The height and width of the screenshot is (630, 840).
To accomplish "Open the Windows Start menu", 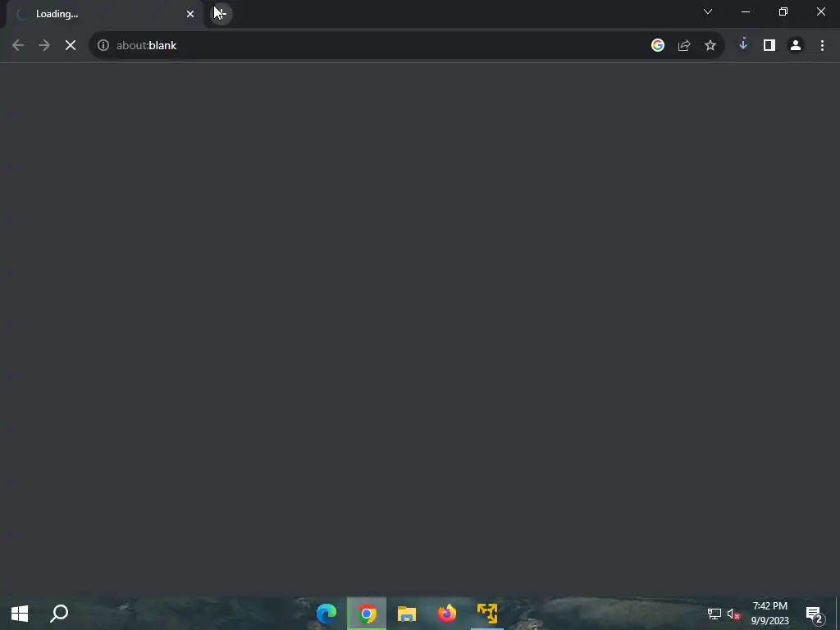I will tap(20, 614).
